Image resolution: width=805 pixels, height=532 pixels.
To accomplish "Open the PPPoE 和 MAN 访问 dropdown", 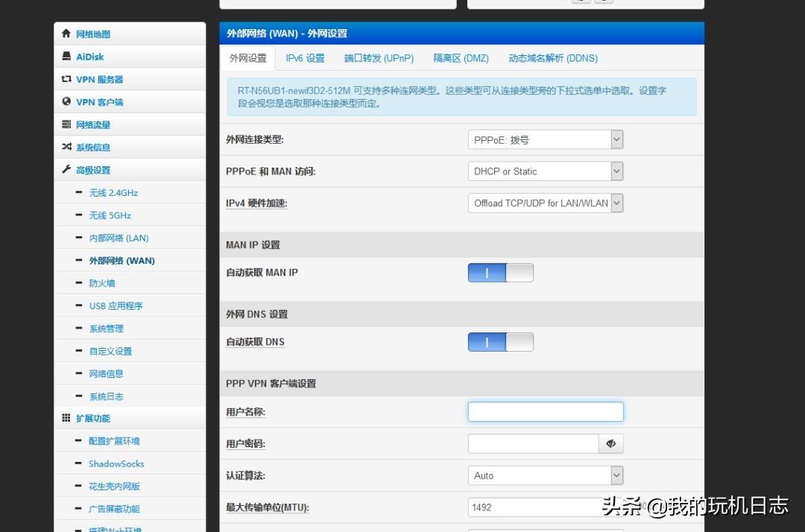I will coord(545,171).
